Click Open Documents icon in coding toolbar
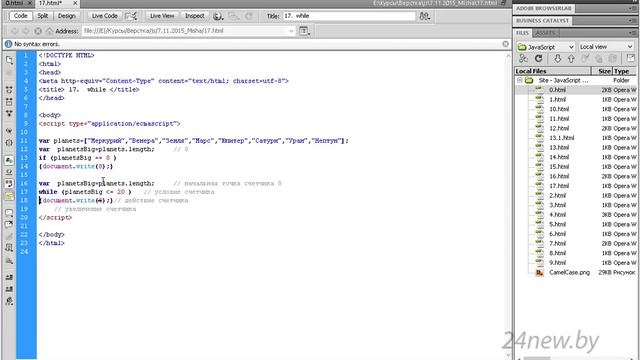640x360 pixels. pyautogui.click(x=9, y=60)
